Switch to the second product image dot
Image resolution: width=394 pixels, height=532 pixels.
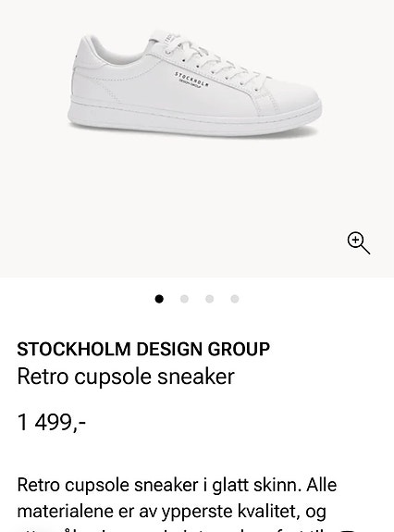coord(184,299)
